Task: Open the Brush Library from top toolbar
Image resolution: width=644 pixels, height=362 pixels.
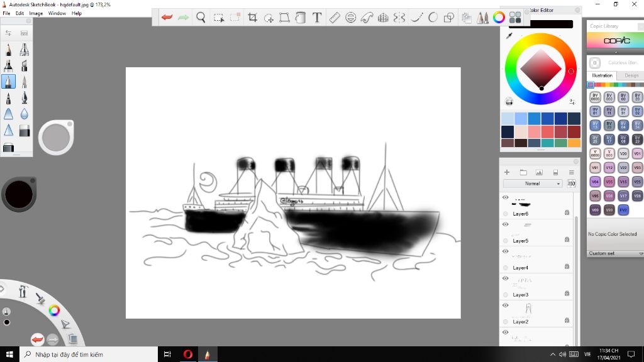Action: (482, 17)
